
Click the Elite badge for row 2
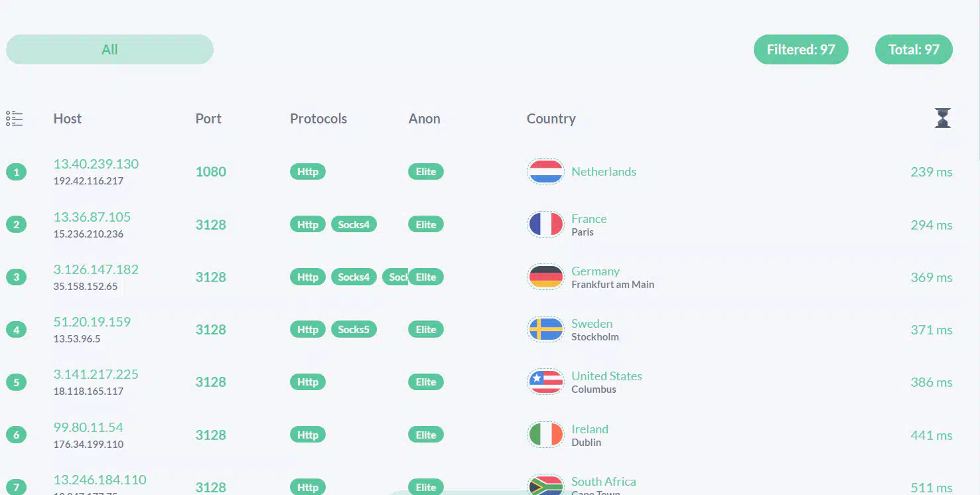point(426,225)
